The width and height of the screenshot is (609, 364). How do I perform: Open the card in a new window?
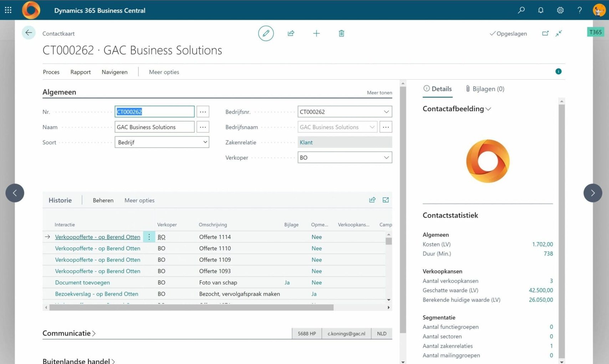pyautogui.click(x=545, y=33)
